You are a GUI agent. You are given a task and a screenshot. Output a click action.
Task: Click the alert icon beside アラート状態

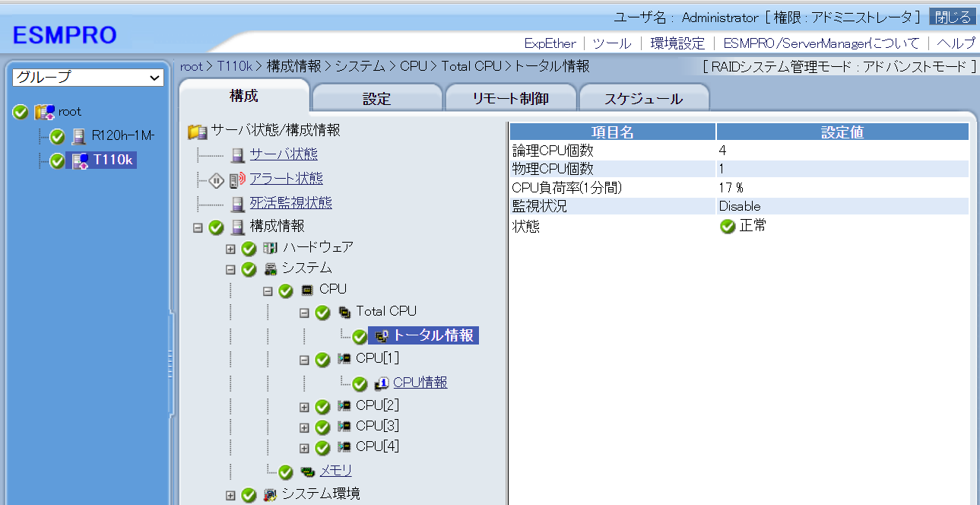click(237, 179)
